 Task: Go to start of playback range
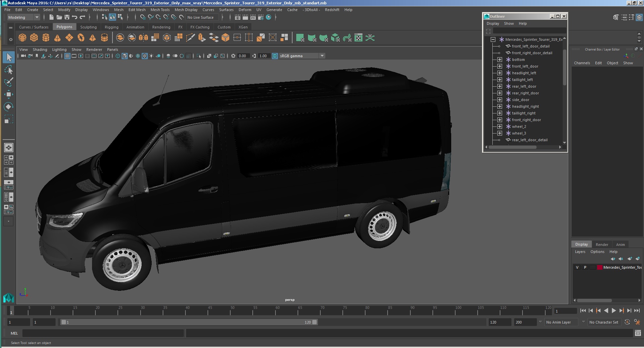[x=583, y=311]
